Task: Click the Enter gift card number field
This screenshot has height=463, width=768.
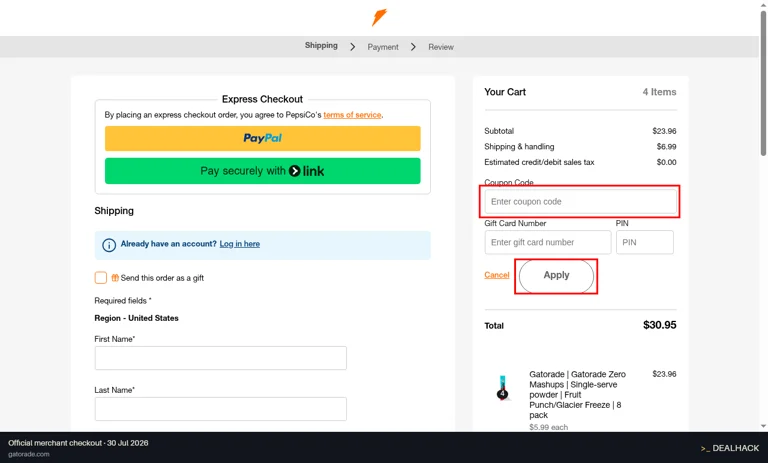Action: point(548,242)
